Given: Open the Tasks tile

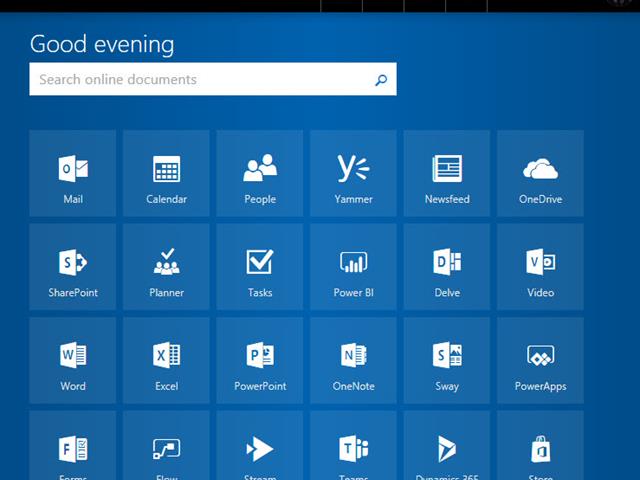Looking at the screenshot, I should (x=260, y=267).
